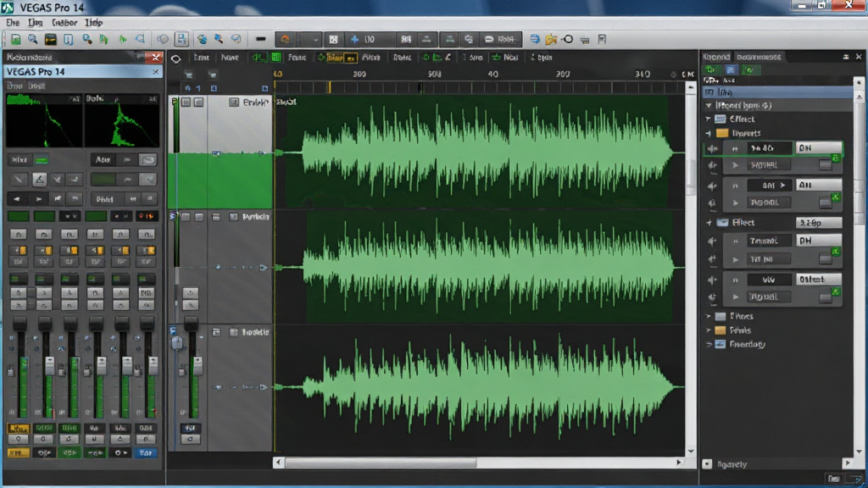
Task: Click the light button on fourth effect block
Action: pos(820,280)
